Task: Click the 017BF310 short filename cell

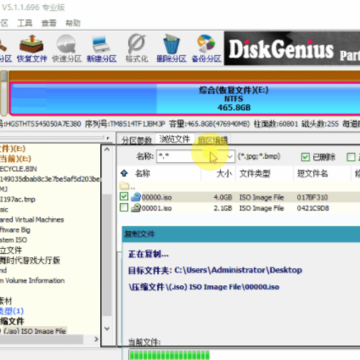Action: tap(313, 197)
